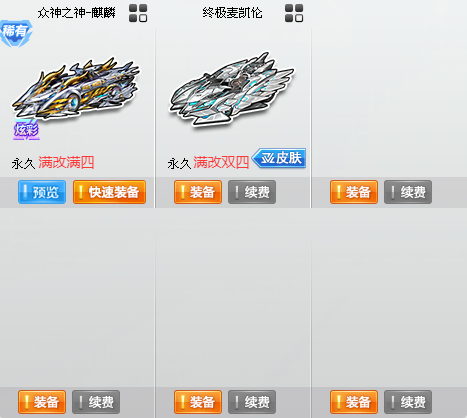Open grid icon beside 众神之神-麒麟
The width and height of the screenshot is (467, 418).
point(138,13)
